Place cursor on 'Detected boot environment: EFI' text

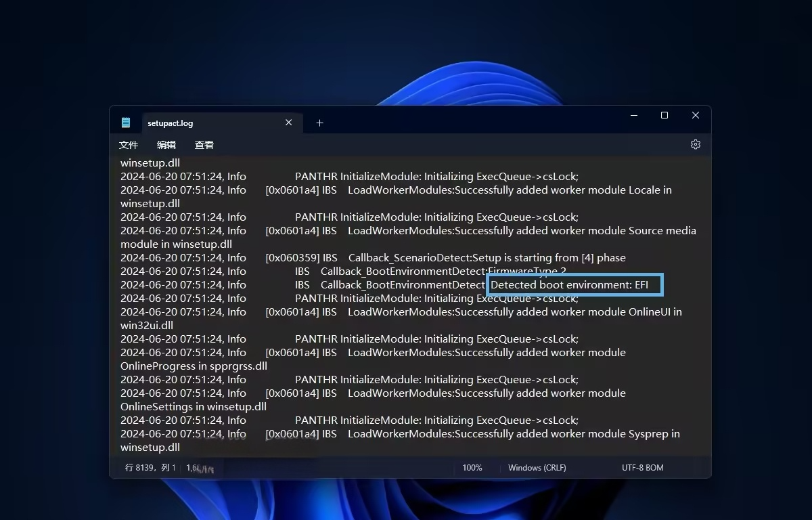pyautogui.click(x=568, y=285)
